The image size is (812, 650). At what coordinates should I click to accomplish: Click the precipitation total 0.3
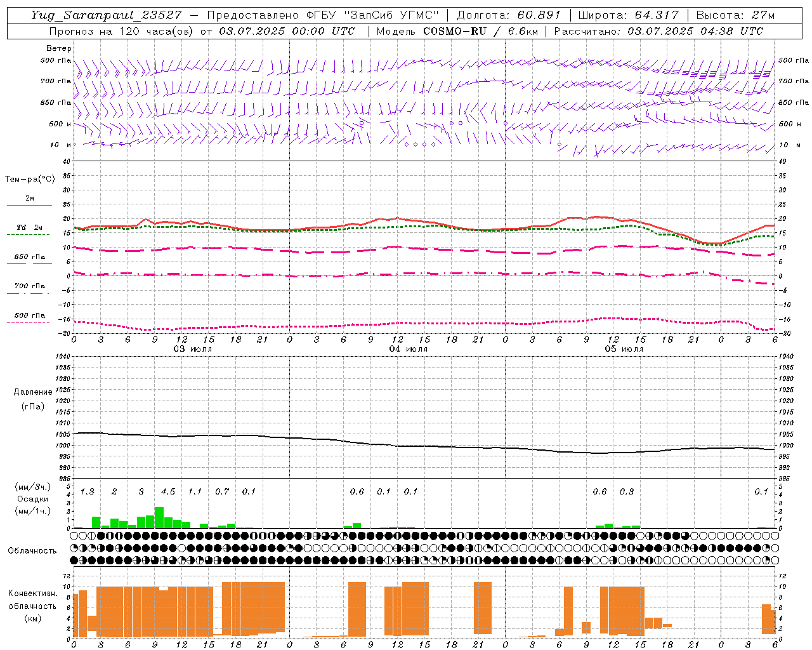click(627, 491)
